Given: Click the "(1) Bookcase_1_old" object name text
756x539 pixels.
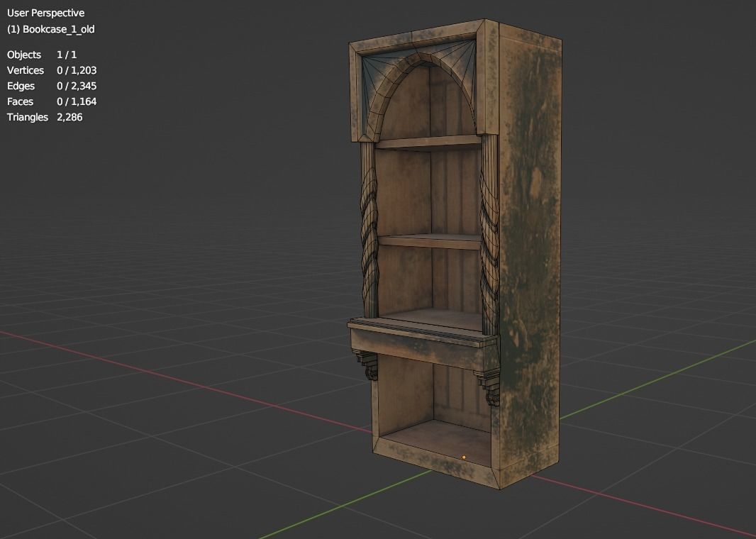Looking at the screenshot, I should [x=50, y=29].
